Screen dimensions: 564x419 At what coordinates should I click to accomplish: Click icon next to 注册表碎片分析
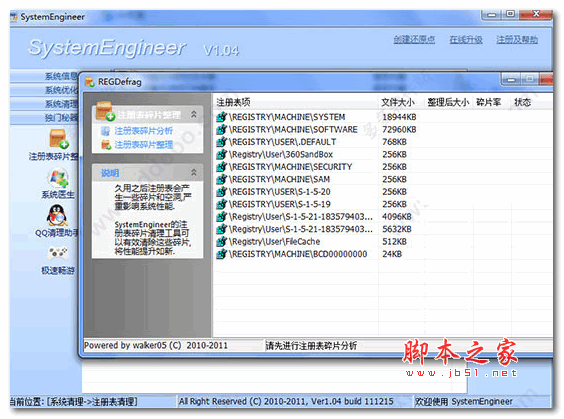pos(105,131)
